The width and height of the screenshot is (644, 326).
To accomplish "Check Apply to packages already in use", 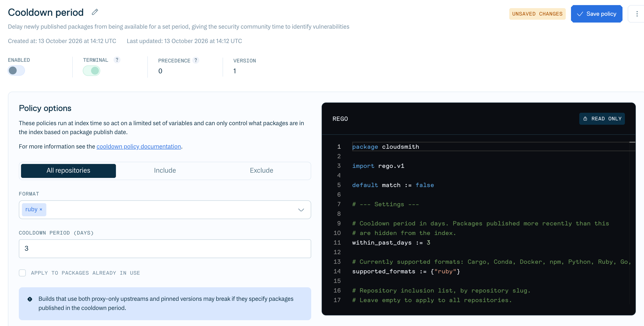I will click(22, 273).
